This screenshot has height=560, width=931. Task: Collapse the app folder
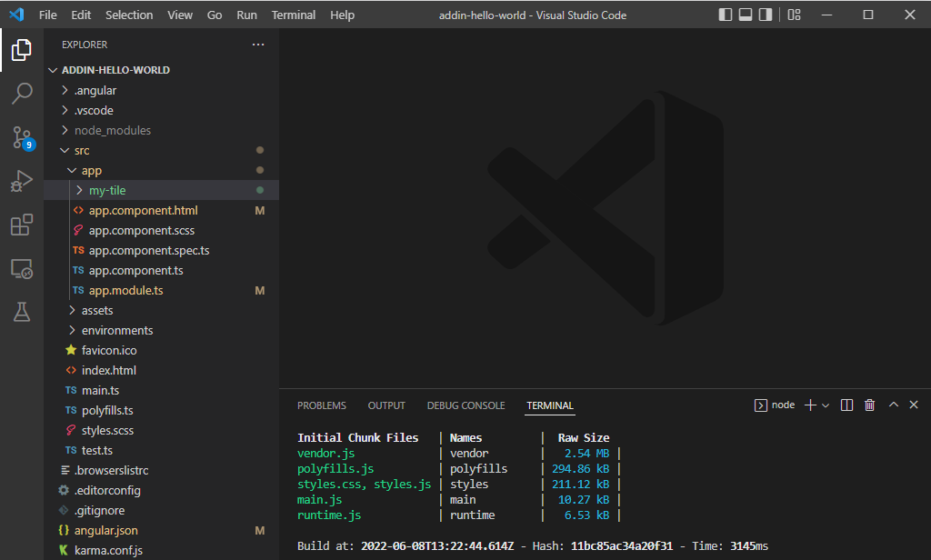pos(162,170)
